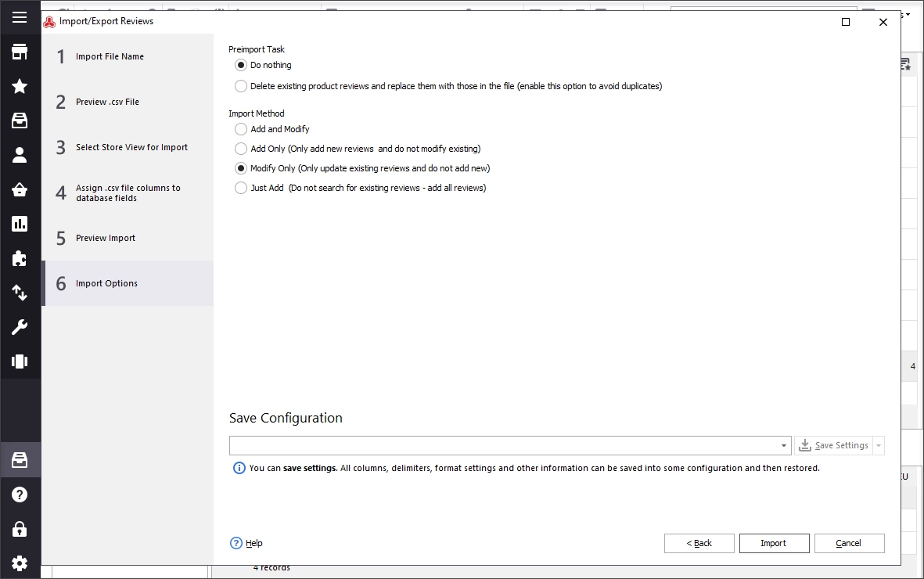This screenshot has width=924, height=579.
Task: Maximize the Import/Export Reviews dialog
Action: tap(846, 22)
